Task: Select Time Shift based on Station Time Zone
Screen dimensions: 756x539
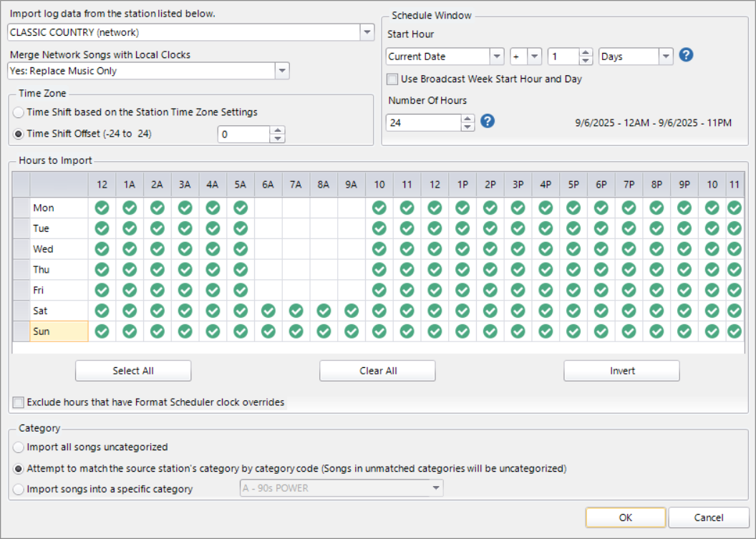Action: [x=19, y=112]
